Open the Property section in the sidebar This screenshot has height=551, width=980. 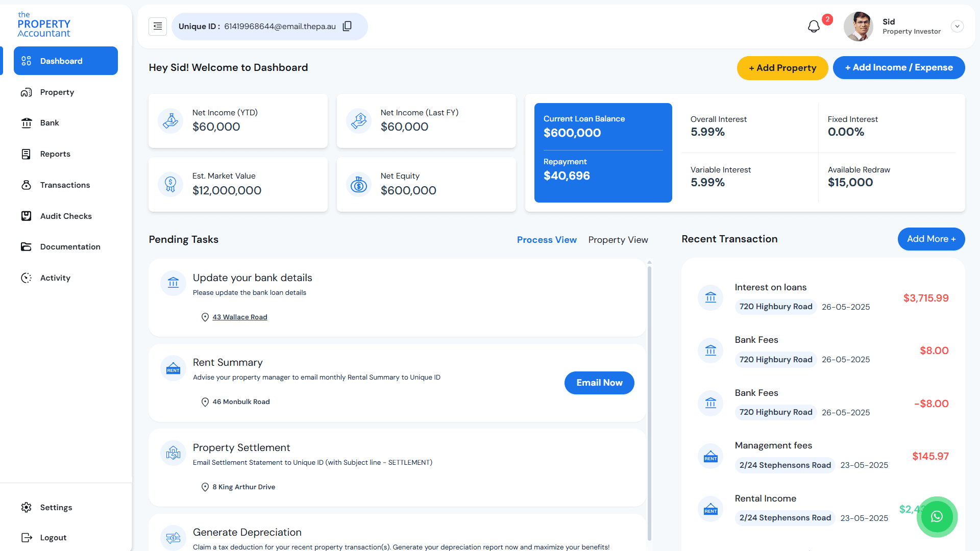[57, 92]
